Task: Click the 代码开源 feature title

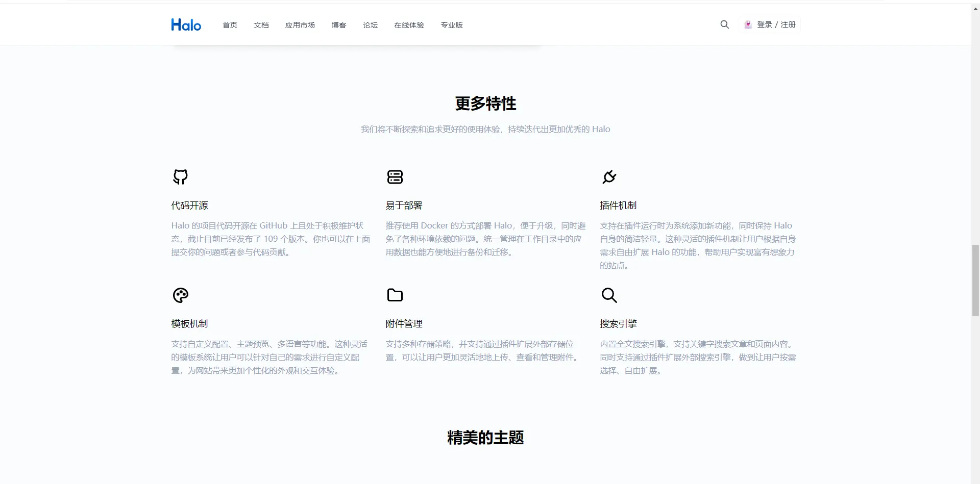Action: click(190, 206)
